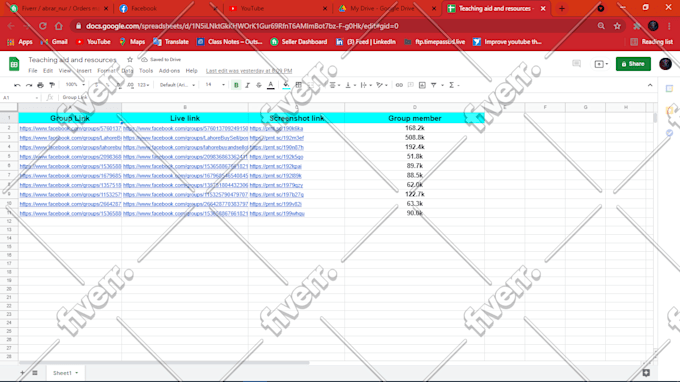
Task: Open the browser extensions puzzle icon
Action: 637,26
